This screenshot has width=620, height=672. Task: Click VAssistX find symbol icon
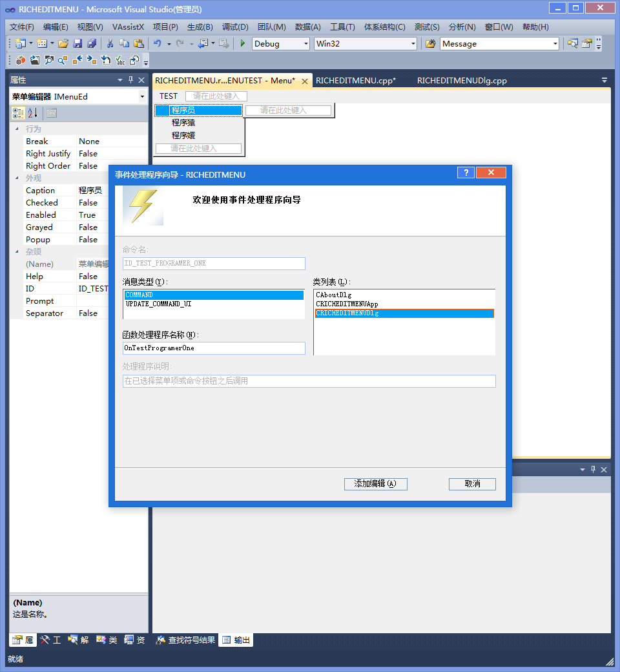pyautogui.click(x=49, y=61)
